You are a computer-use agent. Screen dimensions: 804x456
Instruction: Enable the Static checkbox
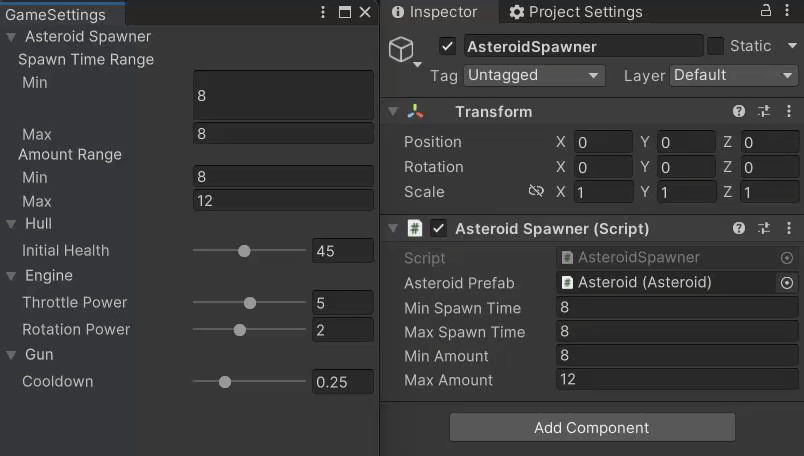pyautogui.click(x=715, y=46)
